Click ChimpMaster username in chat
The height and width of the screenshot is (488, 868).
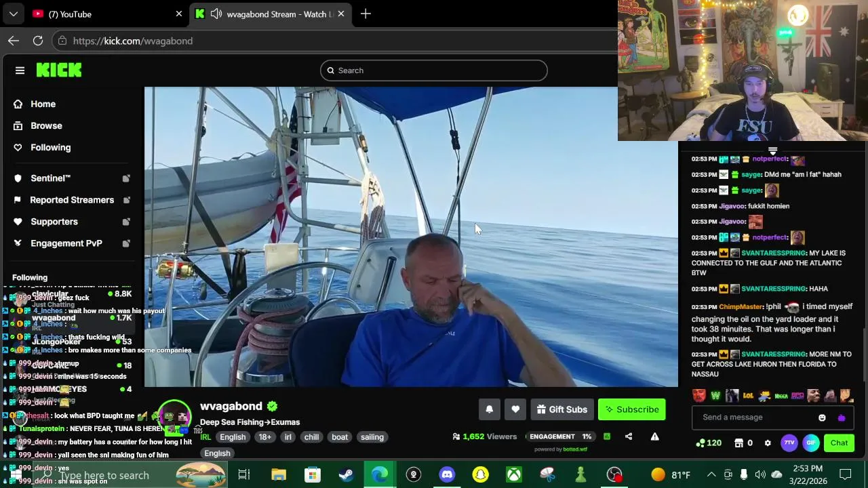[x=741, y=306]
